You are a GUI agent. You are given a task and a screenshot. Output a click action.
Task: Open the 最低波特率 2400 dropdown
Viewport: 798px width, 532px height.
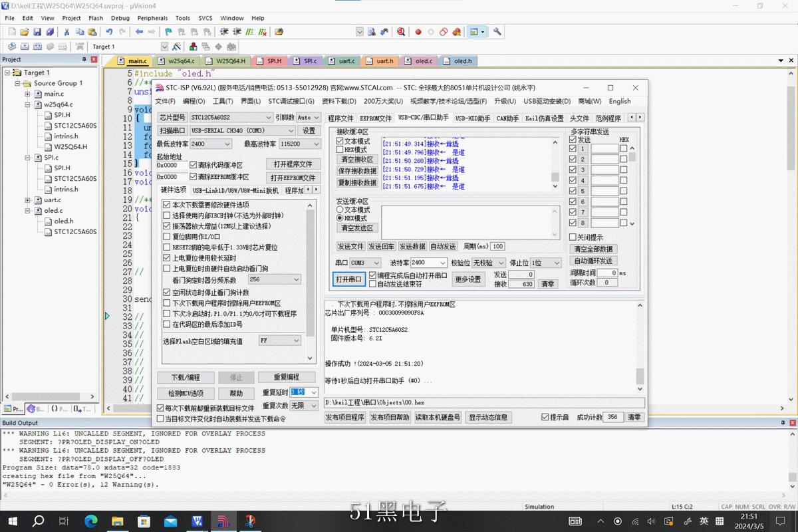click(x=210, y=144)
